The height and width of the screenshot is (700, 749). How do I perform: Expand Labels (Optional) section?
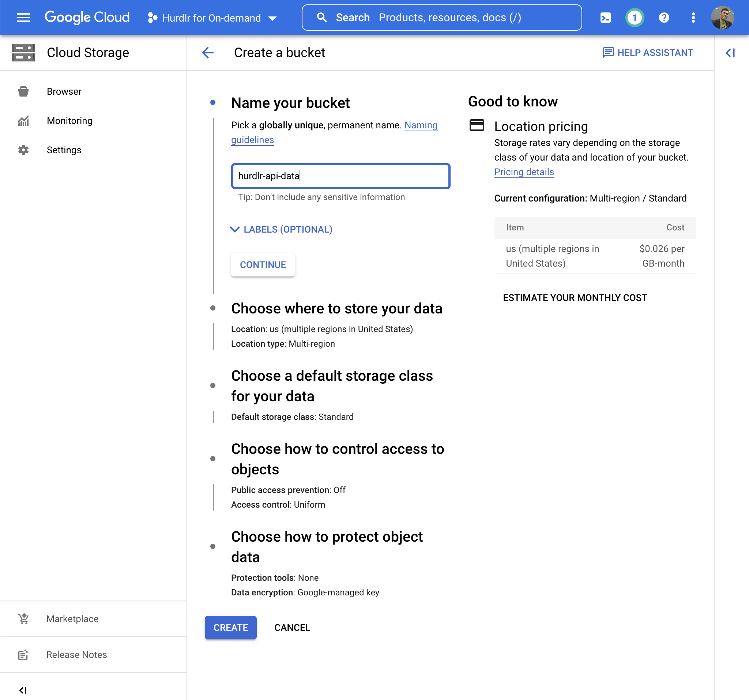281,229
